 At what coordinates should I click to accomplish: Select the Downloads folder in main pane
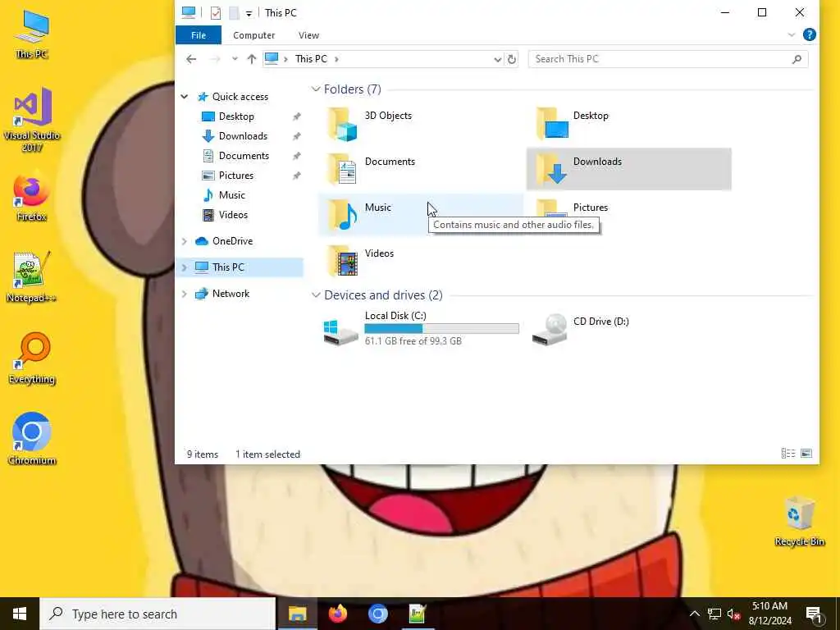[629, 169]
